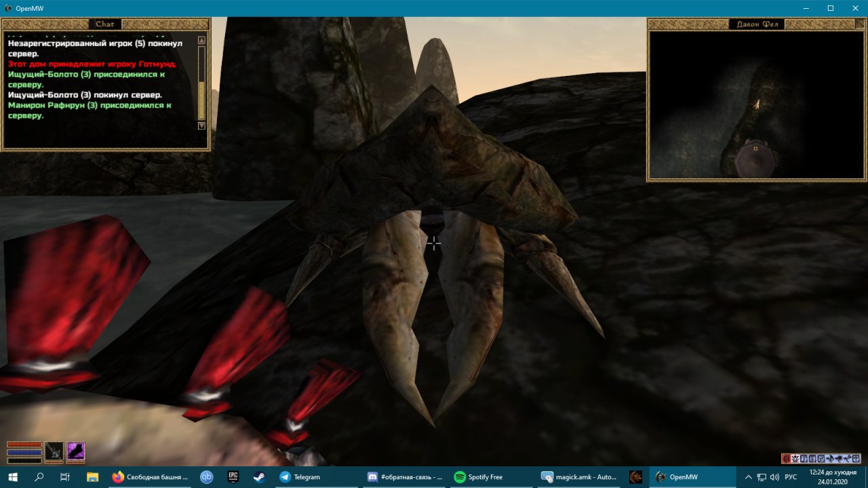Click the OpenMW title bar icon
This screenshot has height=488, width=868.
(x=7, y=8)
